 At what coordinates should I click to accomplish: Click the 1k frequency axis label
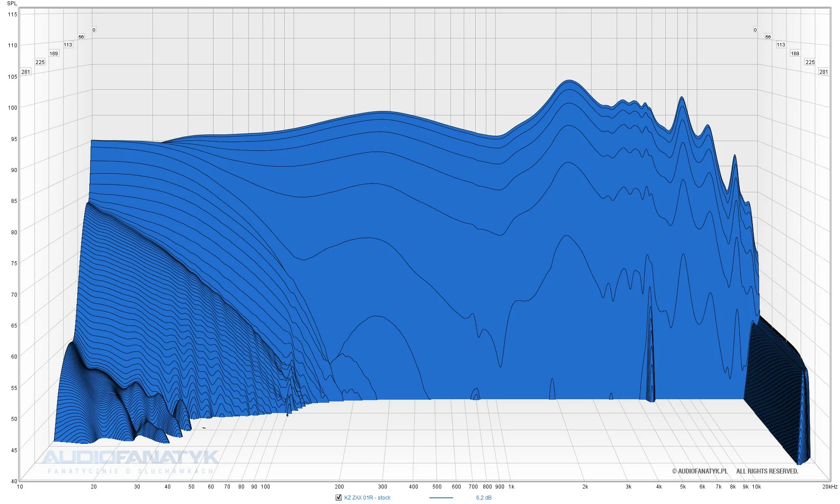[x=511, y=487]
